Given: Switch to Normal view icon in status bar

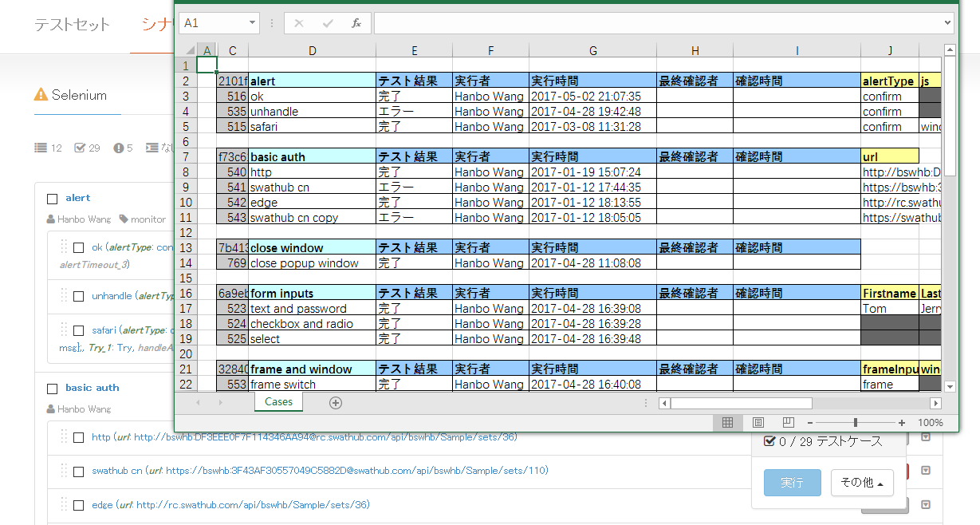Looking at the screenshot, I should tap(727, 423).
